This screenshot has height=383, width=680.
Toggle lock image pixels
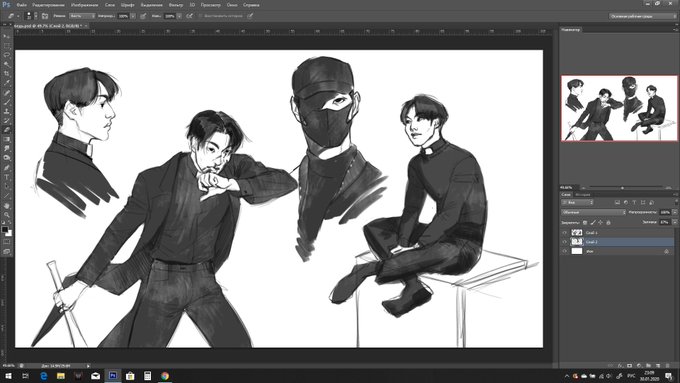(593, 223)
